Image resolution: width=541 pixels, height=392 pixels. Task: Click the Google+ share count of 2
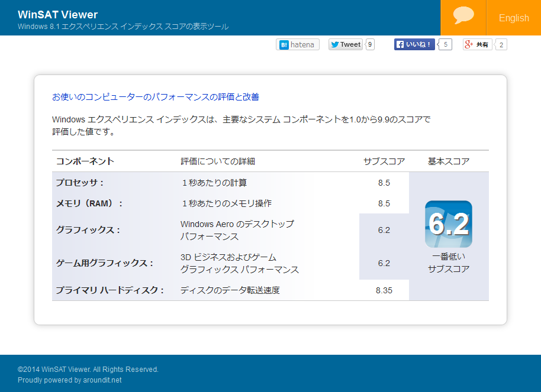(501, 45)
